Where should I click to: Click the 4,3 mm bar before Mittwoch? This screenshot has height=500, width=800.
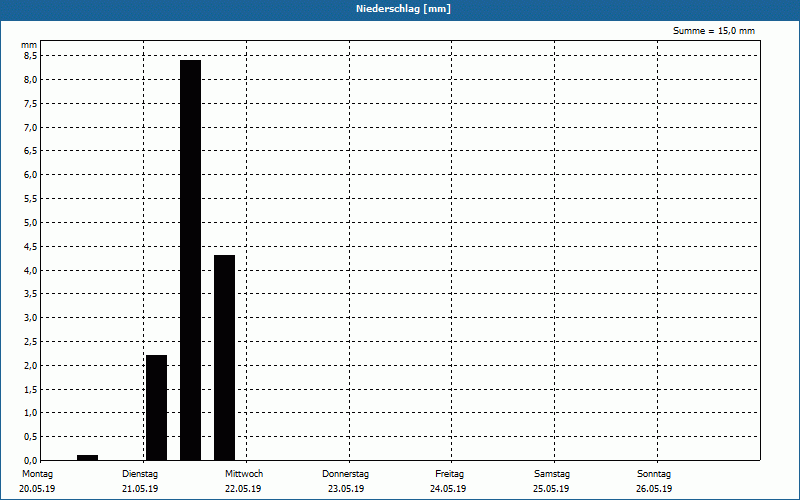click(224, 358)
